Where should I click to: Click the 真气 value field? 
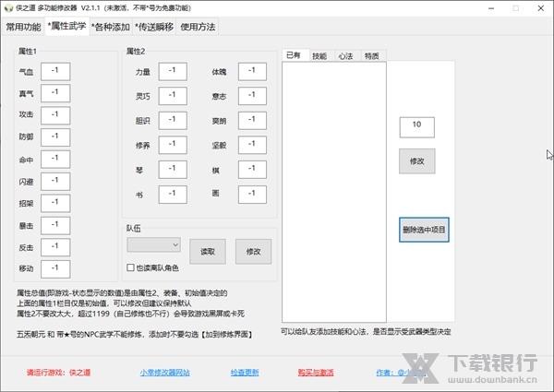pos(55,93)
